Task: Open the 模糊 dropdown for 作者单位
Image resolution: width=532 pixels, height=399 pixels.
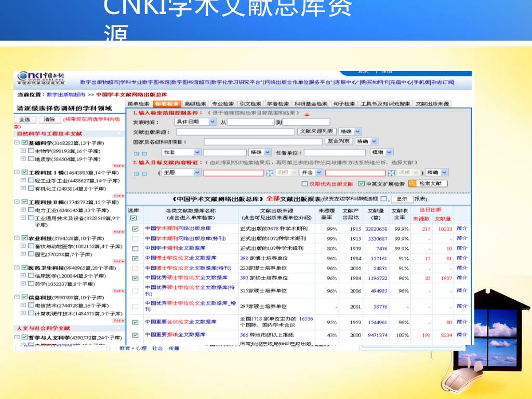Action: 382,152
